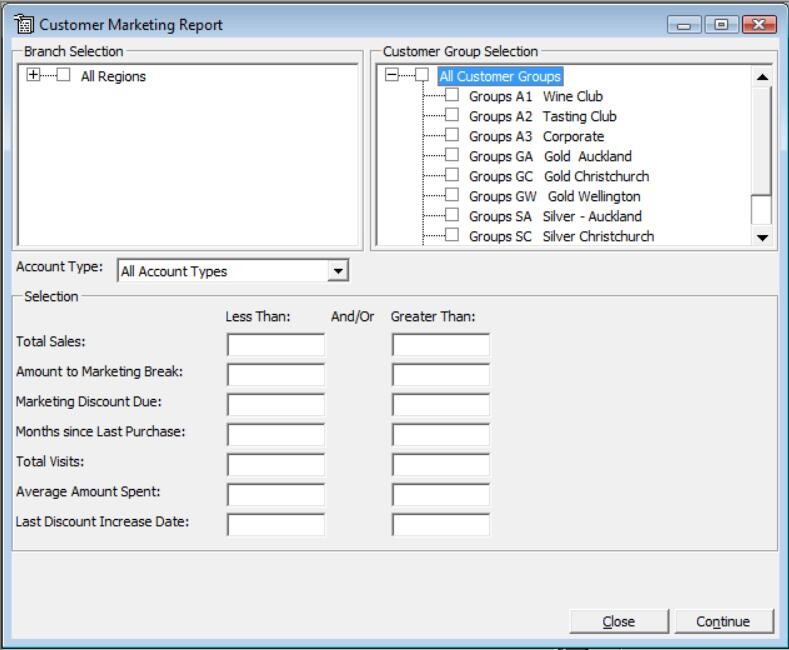Click Marketing Discount Due Less Than field
This screenshot has height=650, width=789.
click(276, 404)
